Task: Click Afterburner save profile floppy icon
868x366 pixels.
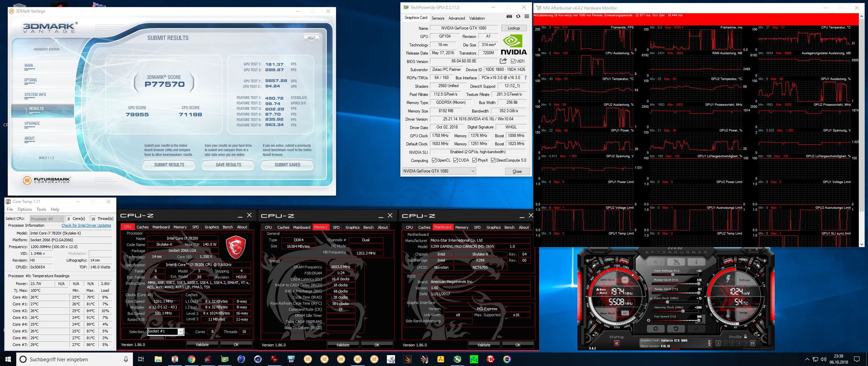Action: click(x=752, y=343)
